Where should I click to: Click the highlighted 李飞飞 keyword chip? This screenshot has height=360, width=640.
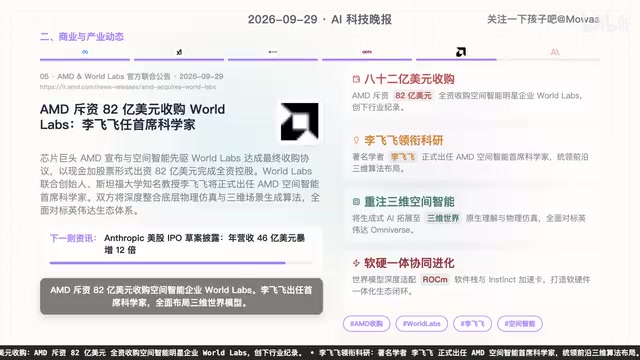click(403, 157)
